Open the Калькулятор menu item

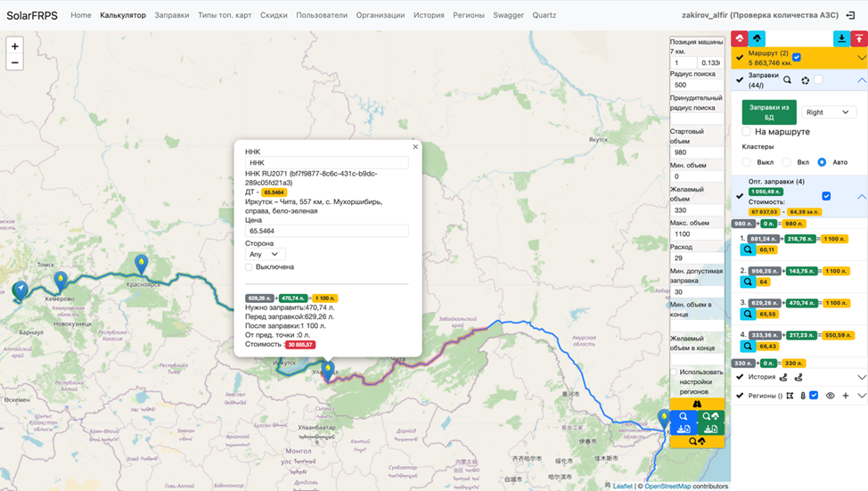click(x=123, y=15)
